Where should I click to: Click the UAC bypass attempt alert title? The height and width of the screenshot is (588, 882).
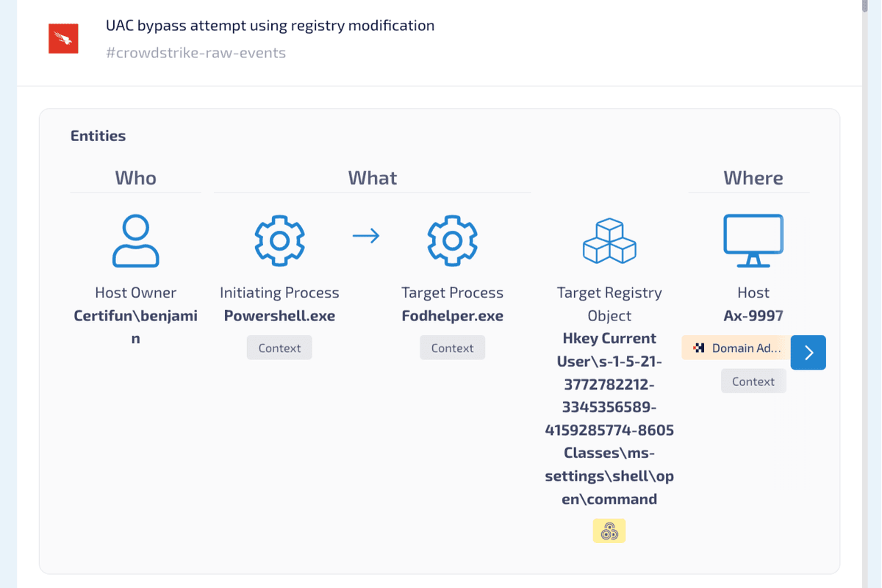click(270, 26)
